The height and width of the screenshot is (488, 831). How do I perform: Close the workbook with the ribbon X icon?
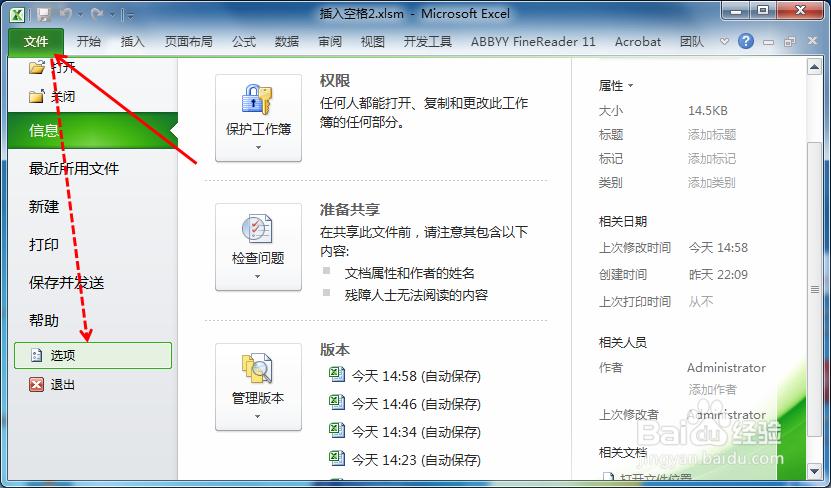pyautogui.click(x=812, y=41)
